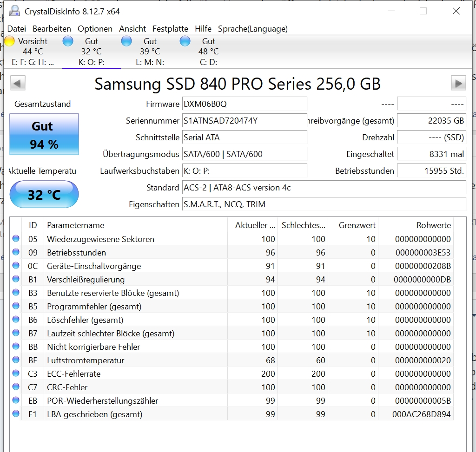Close the CrystalDiskInfo window
Image resolution: width=476 pixels, height=452 pixels.
(456, 11)
